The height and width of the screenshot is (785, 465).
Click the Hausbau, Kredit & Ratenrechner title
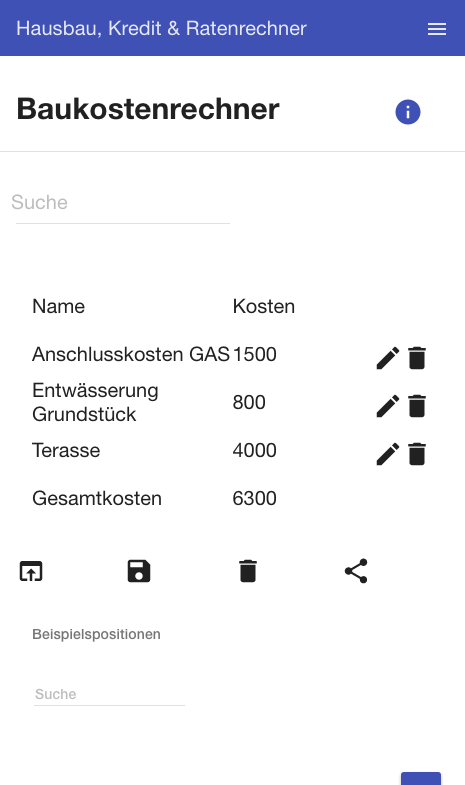[161, 29]
